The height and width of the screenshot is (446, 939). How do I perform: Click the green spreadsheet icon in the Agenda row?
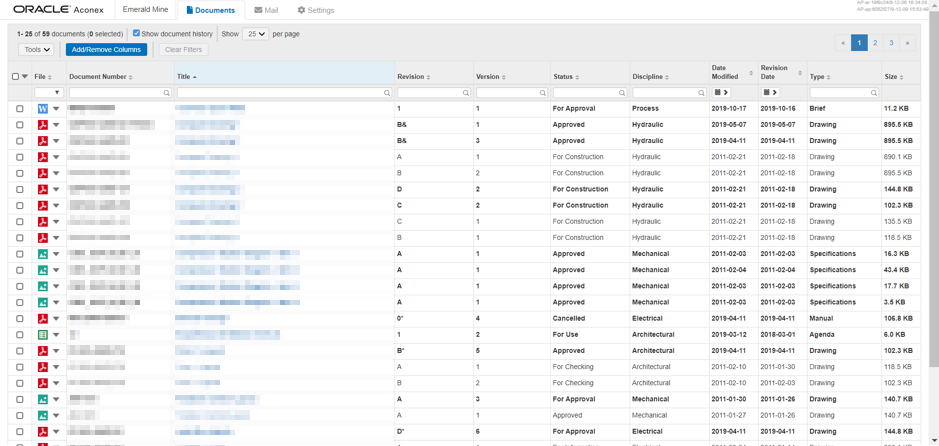coord(43,335)
